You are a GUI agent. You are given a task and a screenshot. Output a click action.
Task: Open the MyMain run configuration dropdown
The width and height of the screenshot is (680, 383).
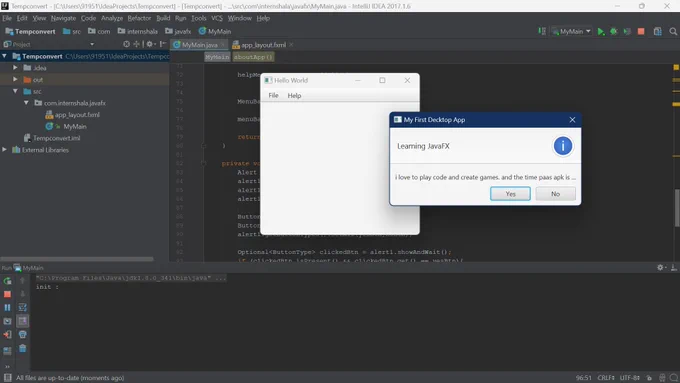[x=571, y=32]
